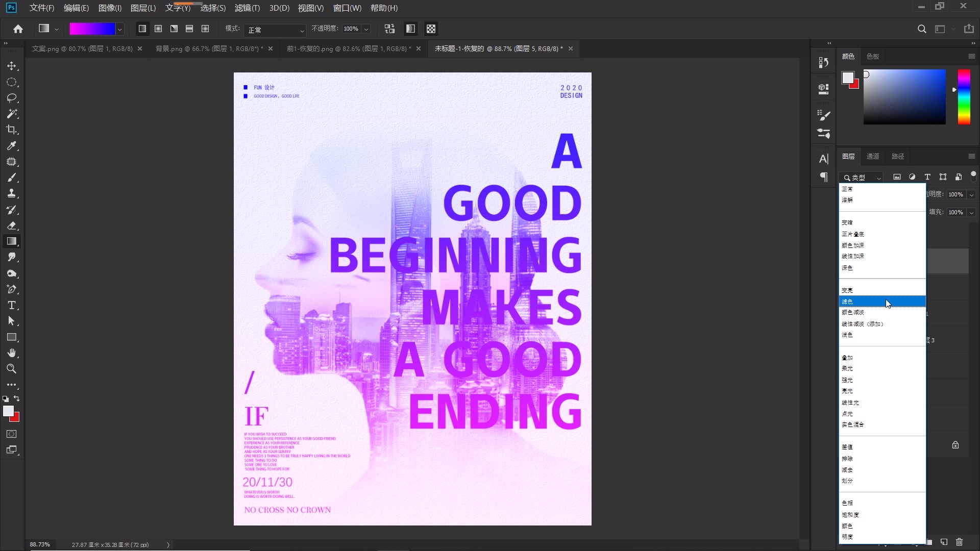Open the 滤镜(T) menu
This screenshot has width=980, height=551.
click(247, 8)
